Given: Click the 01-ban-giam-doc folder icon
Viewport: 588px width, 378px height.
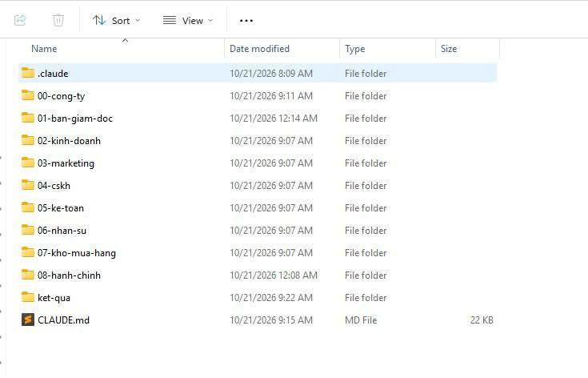Looking at the screenshot, I should pyautogui.click(x=28, y=118).
